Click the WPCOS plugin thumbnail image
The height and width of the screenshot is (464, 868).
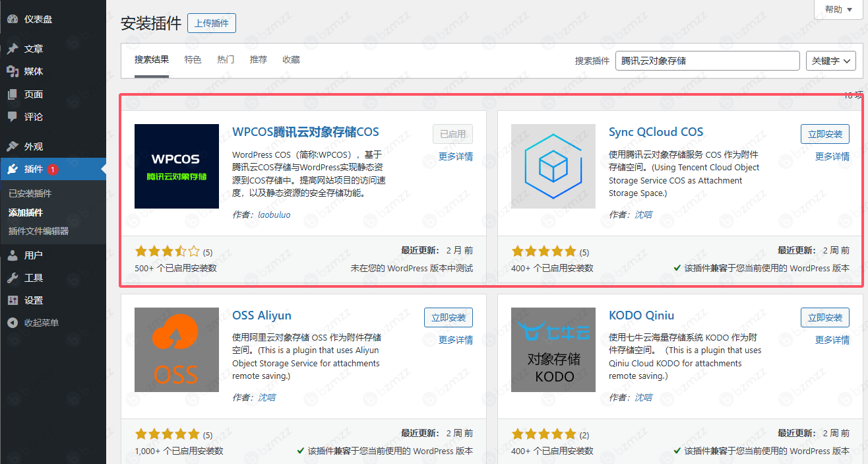click(177, 166)
